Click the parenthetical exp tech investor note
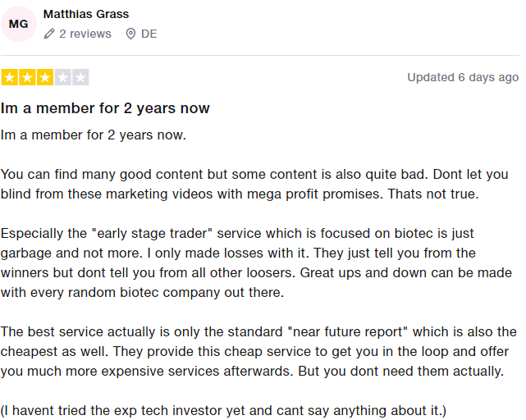526x420 pixels. (x=223, y=411)
